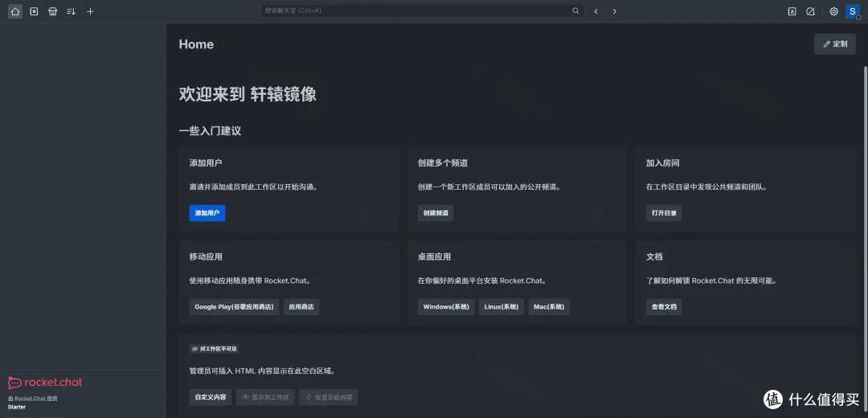Click the 应用商店 button
This screenshot has height=418, width=868.
tap(301, 307)
